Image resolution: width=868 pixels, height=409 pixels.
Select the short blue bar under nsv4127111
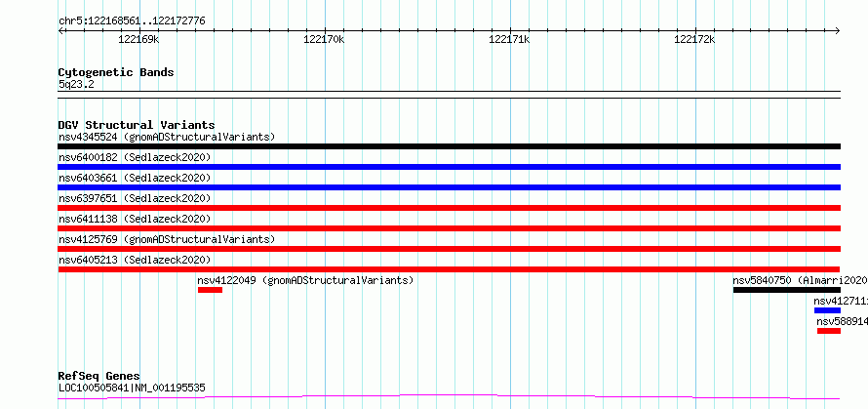click(x=827, y=310)
